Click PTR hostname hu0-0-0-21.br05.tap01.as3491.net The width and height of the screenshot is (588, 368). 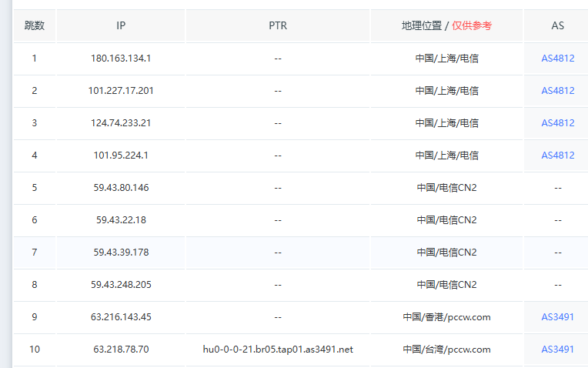[x=278, y=349]
